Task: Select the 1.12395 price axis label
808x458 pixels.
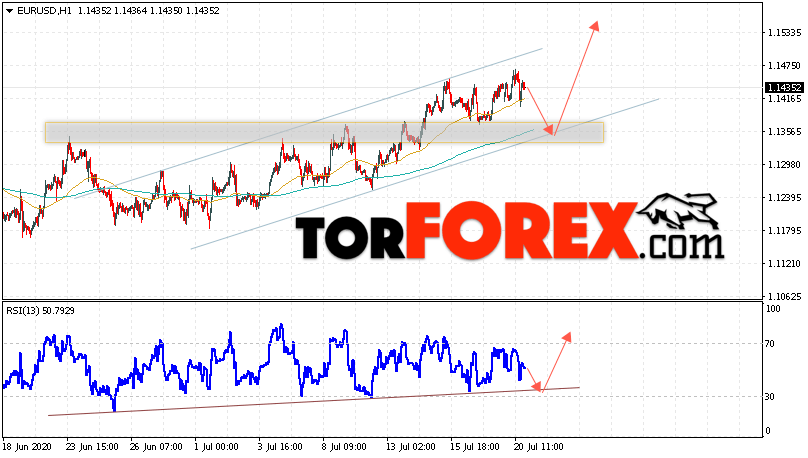Action: click(784, 198)
